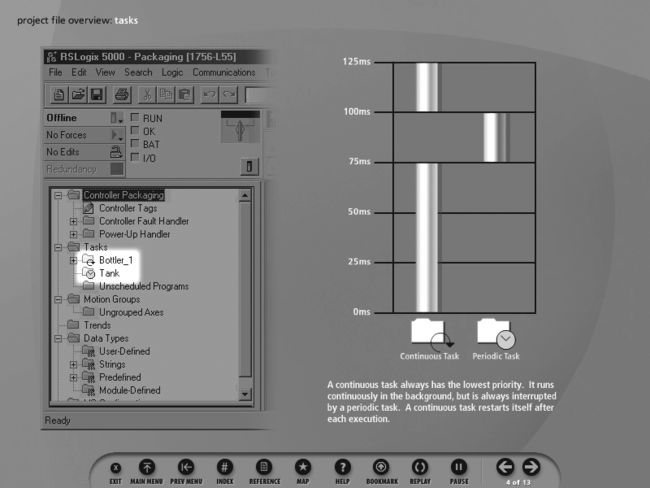
Task: Open the Search menu
Action: (138, 72)
